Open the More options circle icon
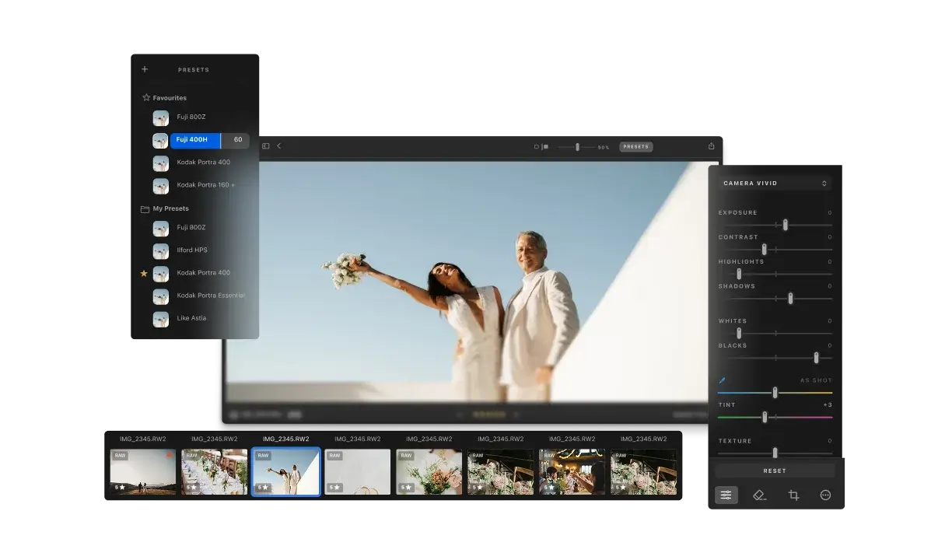 click(x=825, y=495)
